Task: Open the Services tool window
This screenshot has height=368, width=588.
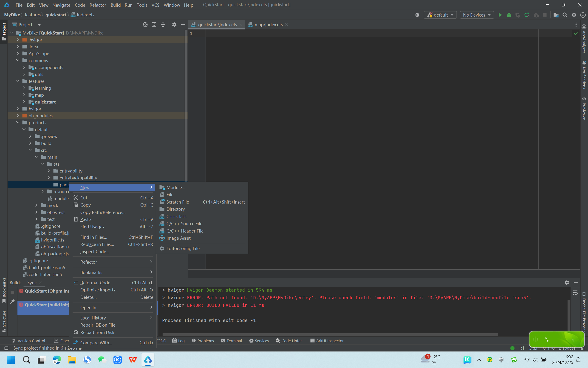Action: pyautogui.click(x=259, y=341)
